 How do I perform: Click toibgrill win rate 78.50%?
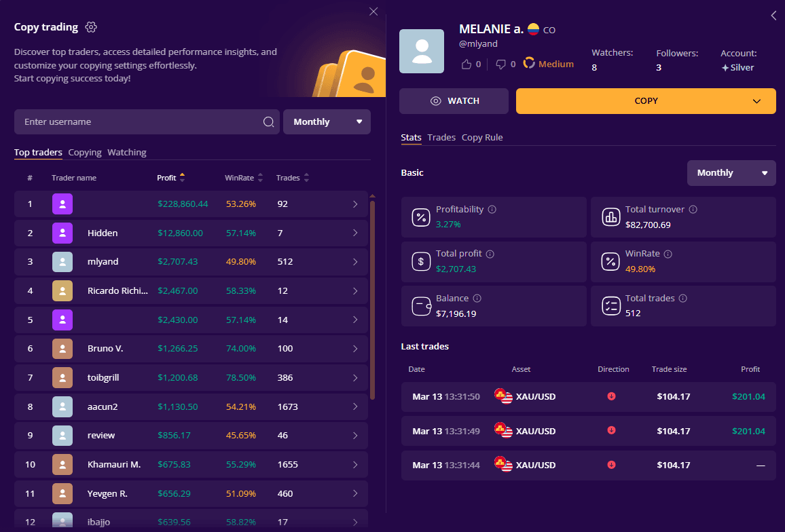click(x=241, y=378)
